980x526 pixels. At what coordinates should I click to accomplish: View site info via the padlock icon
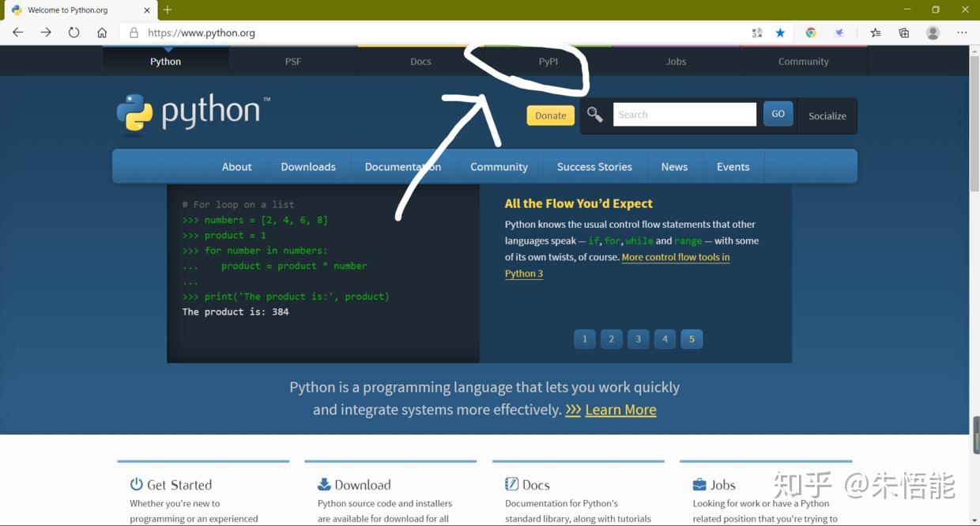tap(134, 32)
